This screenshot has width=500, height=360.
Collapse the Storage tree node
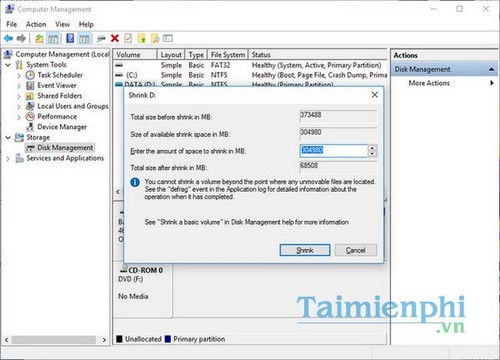click(x=8, y=137)
